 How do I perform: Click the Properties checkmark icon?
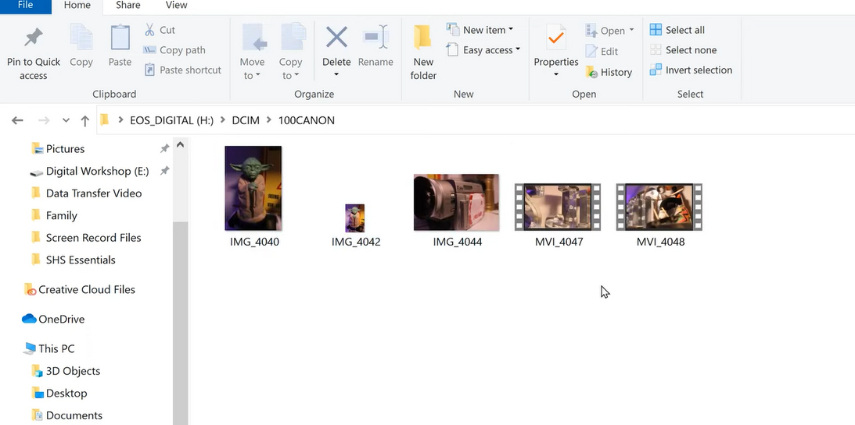(556, 38)
